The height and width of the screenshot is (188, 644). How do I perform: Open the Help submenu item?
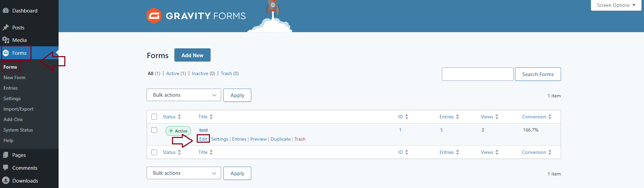[8, 140]
